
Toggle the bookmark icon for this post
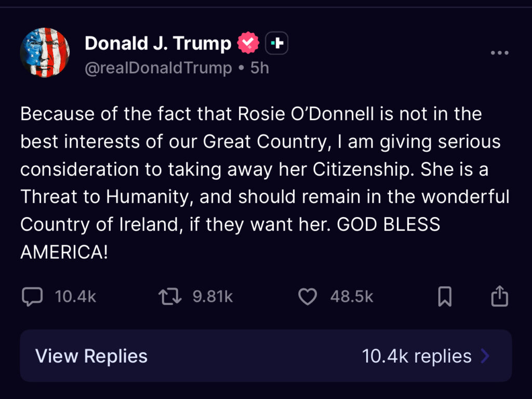pos(445,297)
